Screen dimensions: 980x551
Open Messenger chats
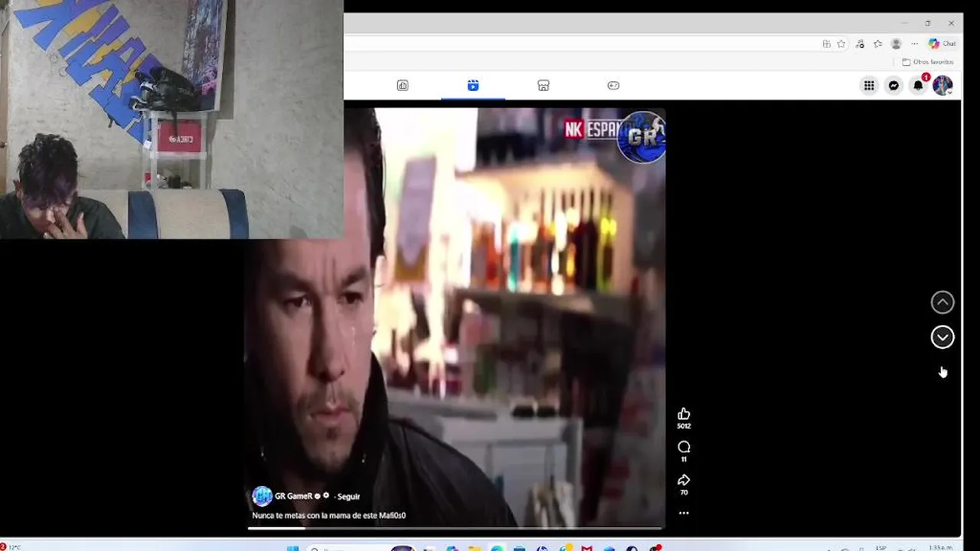893,86
